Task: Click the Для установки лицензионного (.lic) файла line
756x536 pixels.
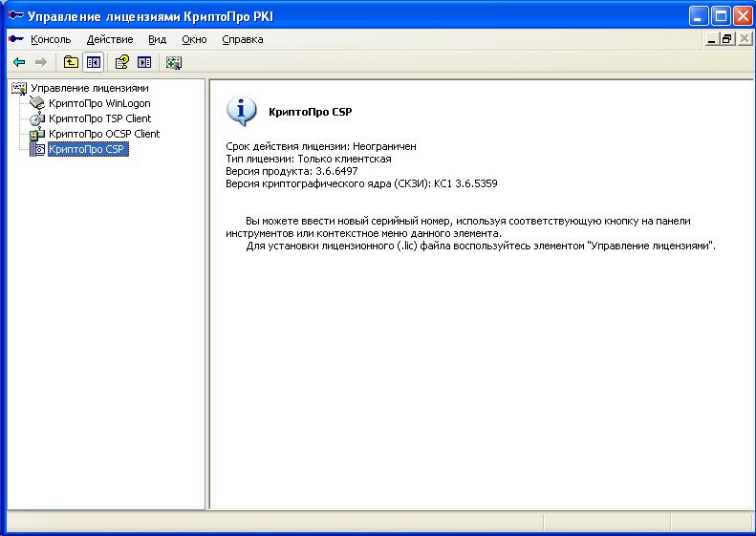Action: click(481, 246)
